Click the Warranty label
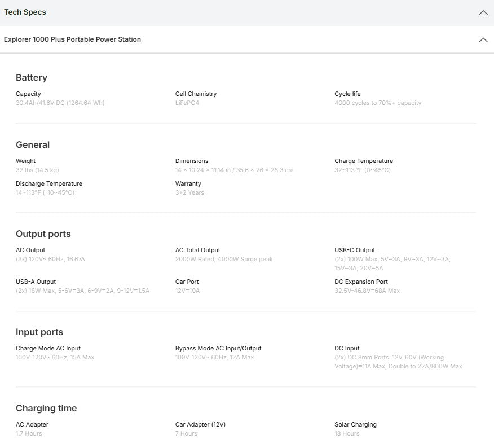Screen dimensions: 494x448 (188, 183)
